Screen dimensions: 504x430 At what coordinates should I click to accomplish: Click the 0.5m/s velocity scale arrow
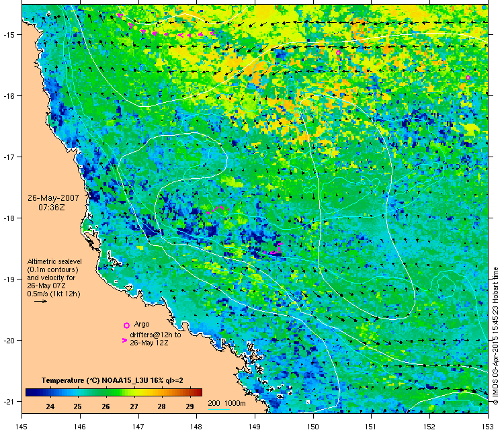tap(41, 301)
